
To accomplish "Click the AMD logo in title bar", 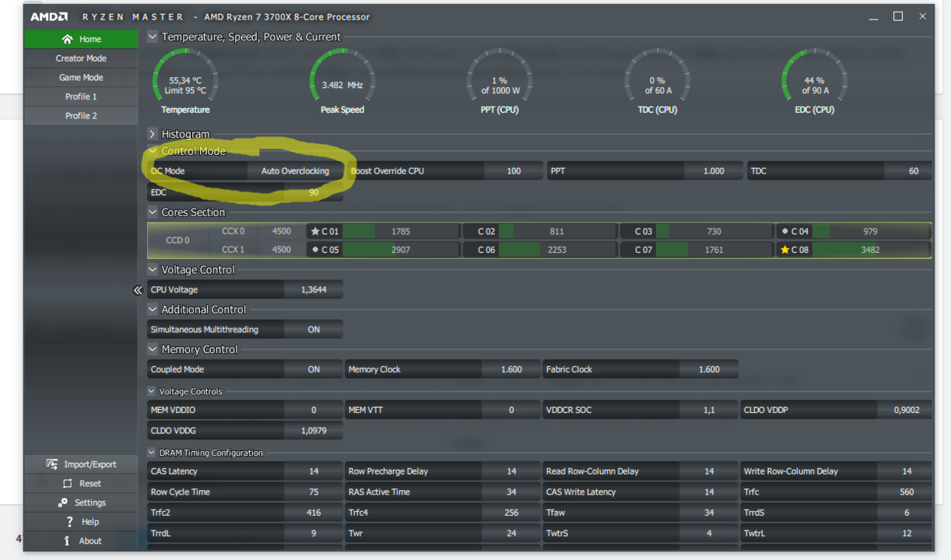I will point(49,16).
